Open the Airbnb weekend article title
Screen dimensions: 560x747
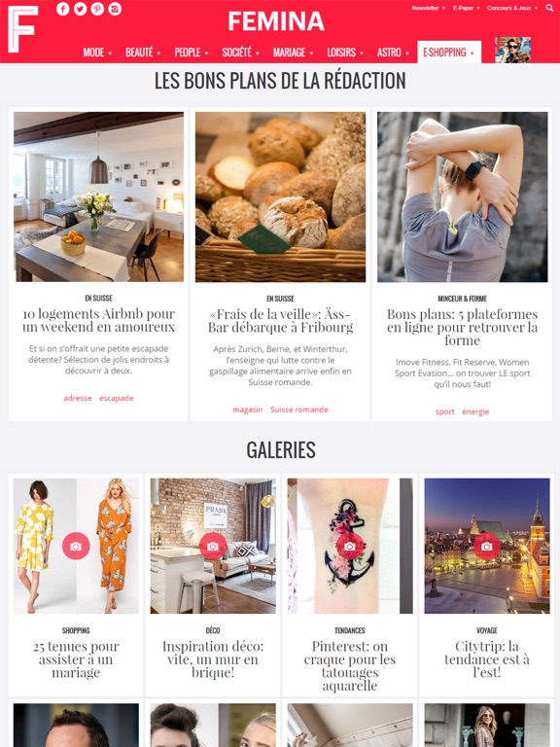[98, 320]
